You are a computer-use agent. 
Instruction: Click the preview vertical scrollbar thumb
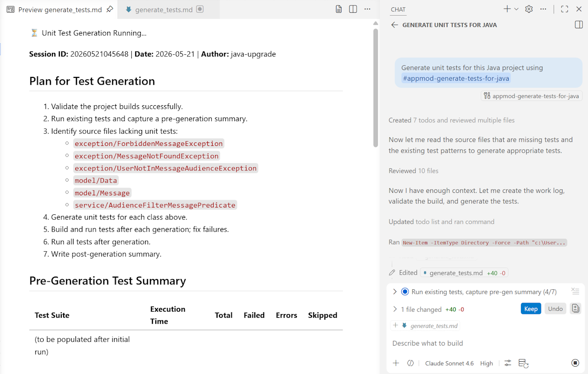click(376, 87)
